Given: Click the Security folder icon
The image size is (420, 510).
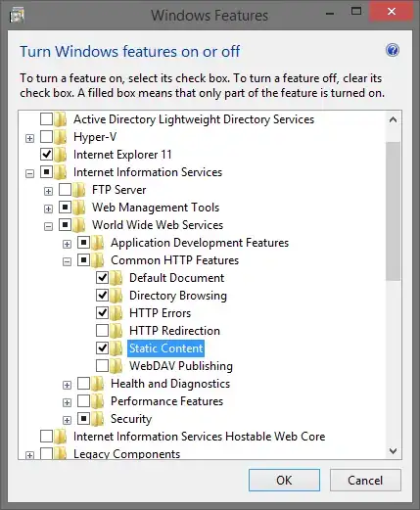Looking at the screenshot, I should pyautogui.click(x=98, y=419).
